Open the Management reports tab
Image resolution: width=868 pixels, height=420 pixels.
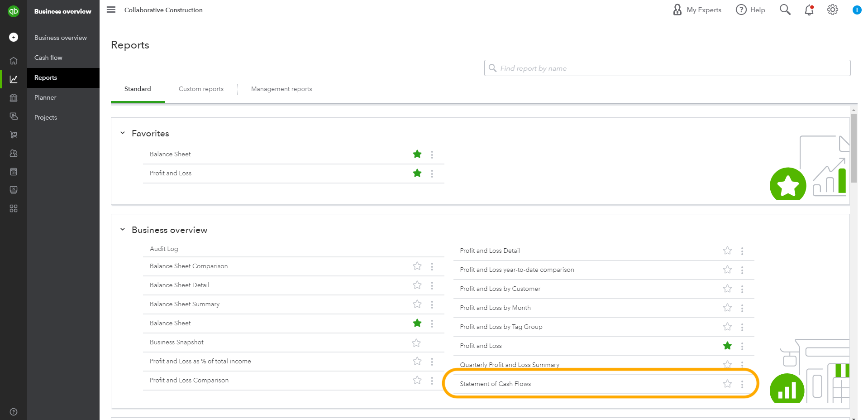click(281, 89)
